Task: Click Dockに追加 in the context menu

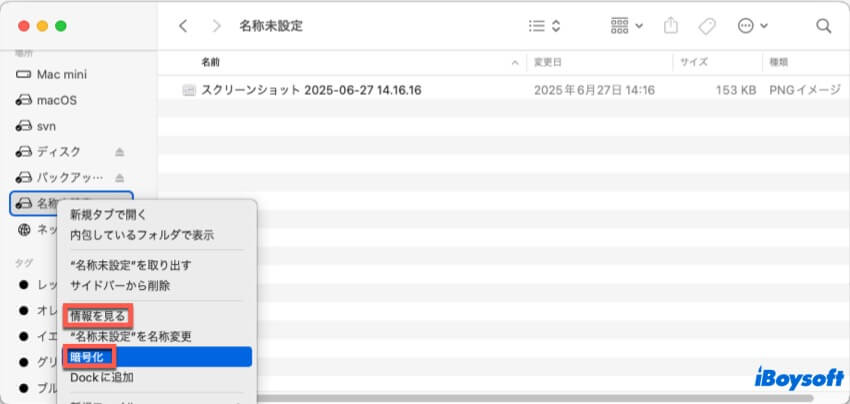Action: pyautogui.click(x=101, y=377)
